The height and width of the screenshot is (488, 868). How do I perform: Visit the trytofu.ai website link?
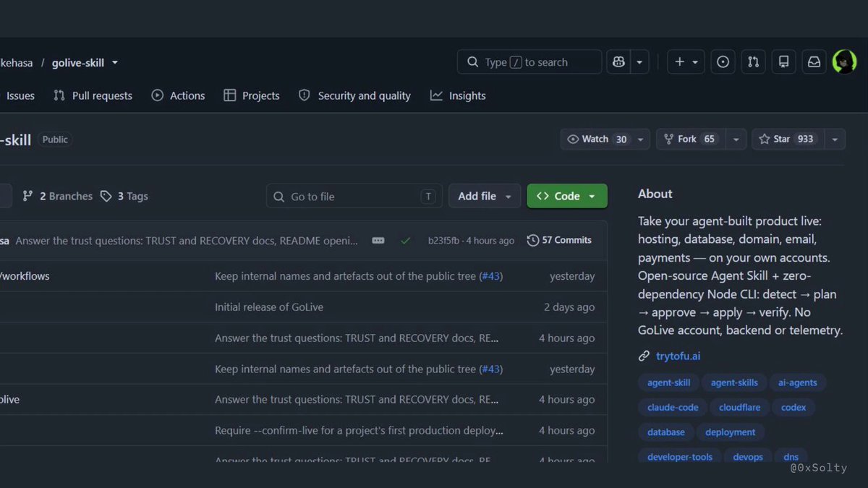[x=678, y=356]
